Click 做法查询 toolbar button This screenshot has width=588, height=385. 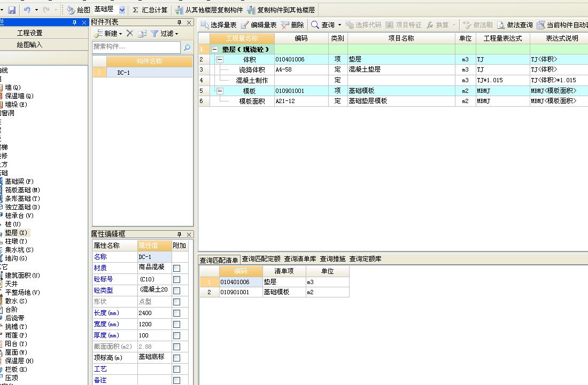pyautogui.click(x=515, y=25)
